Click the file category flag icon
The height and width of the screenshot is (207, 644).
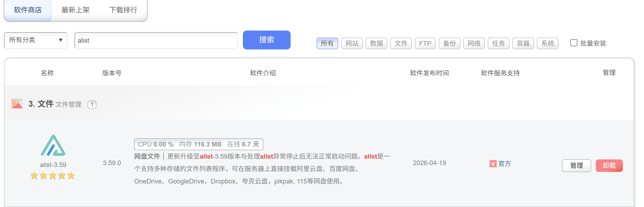(x=17, y=103)
